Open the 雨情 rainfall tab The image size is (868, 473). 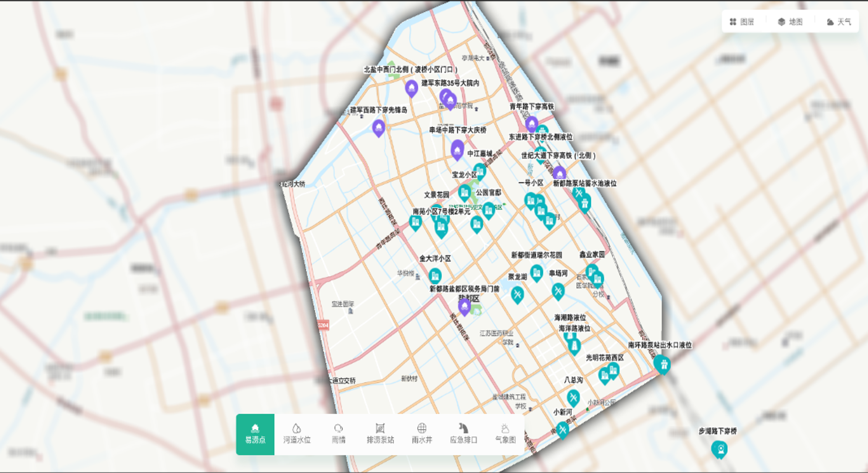[338, 434]
